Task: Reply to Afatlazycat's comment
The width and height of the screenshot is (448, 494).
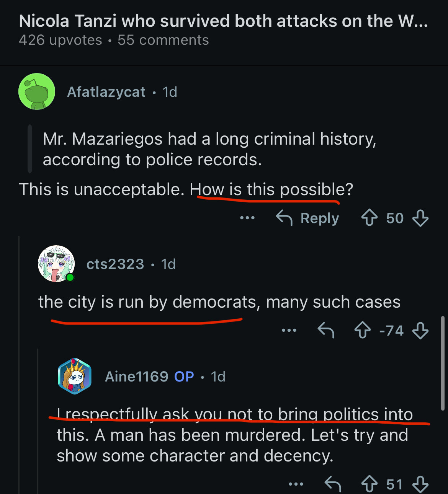Action: [x=308, y=218]
